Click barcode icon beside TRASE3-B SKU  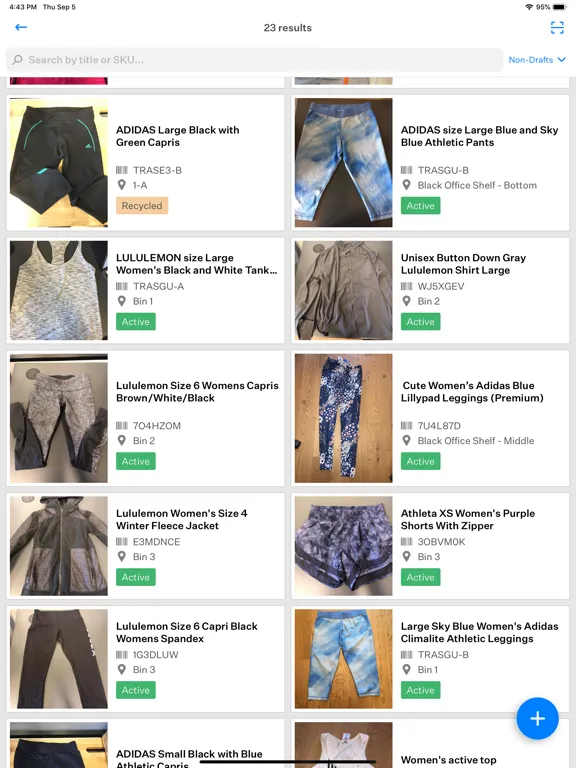(x=121, y=170)
